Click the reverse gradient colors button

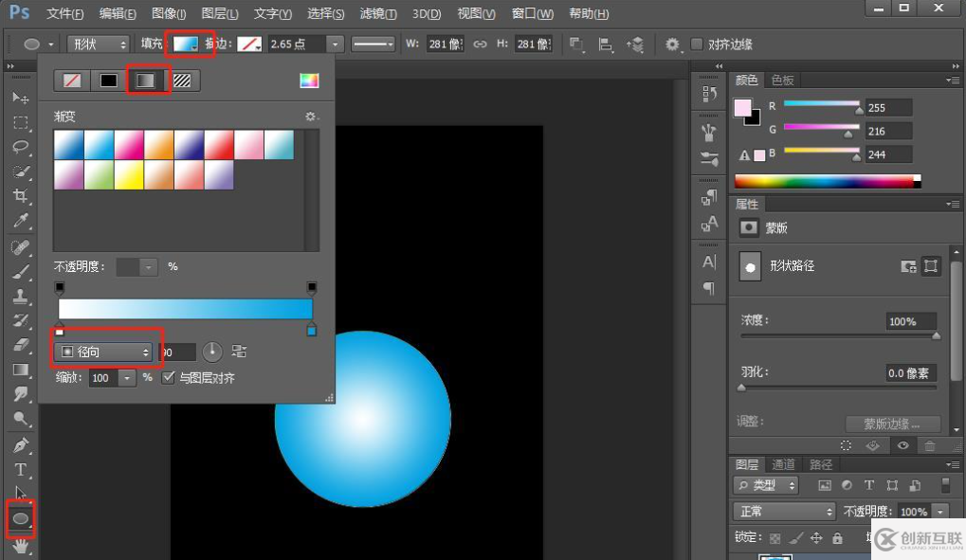click(239, 352)
